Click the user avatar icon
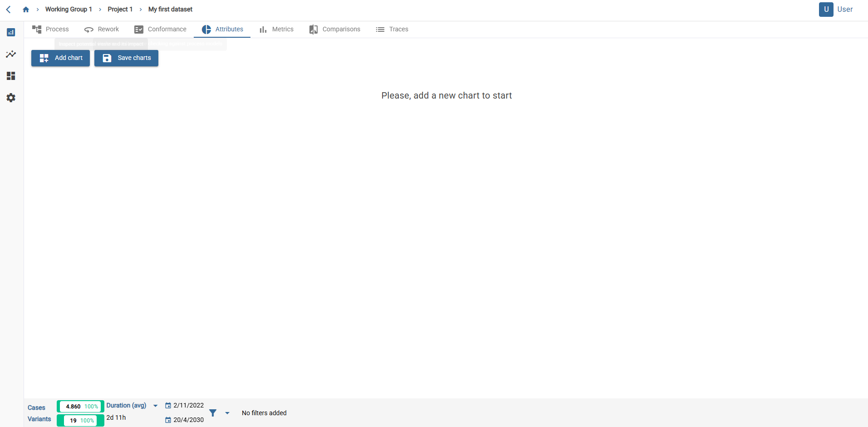Screen dimensions: 868x427 point(826,10)
